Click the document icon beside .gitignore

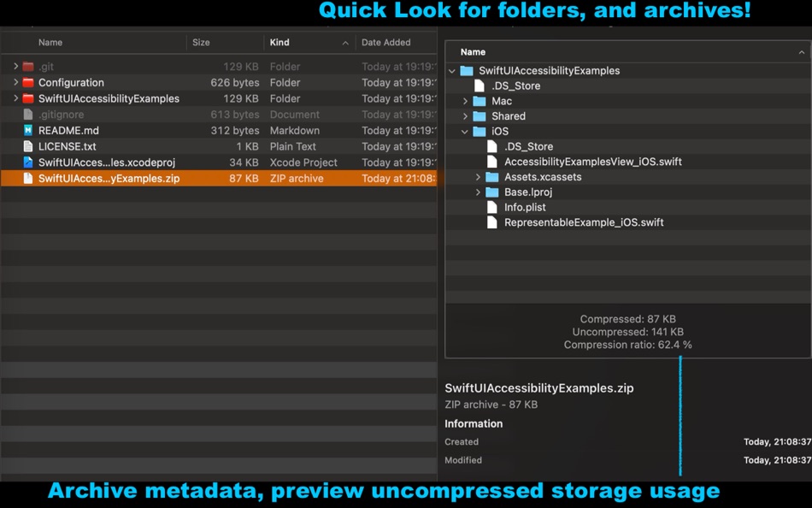[30, 114]
